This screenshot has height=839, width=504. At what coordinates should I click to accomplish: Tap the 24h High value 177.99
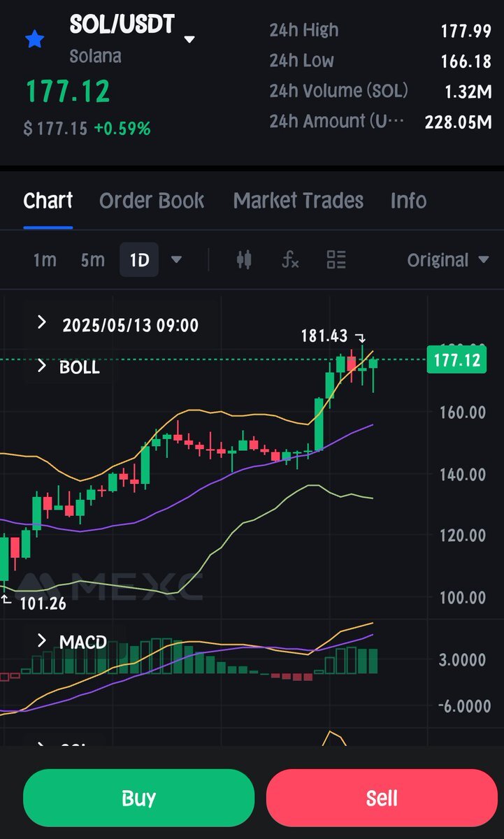[466, 31]
